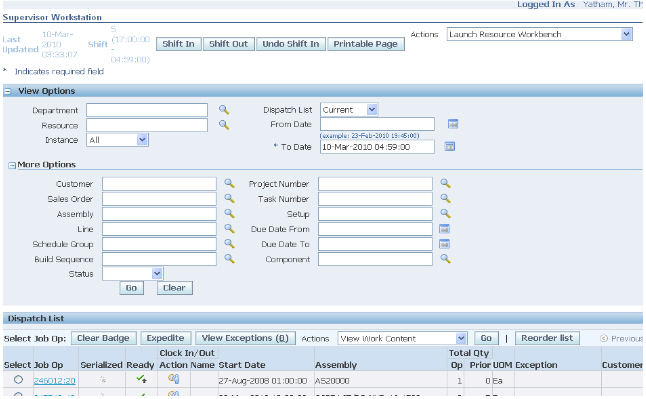Viewport: 646px width, 399px height.
Task: Click the Shift In button
Action: [x=178, y=44]
